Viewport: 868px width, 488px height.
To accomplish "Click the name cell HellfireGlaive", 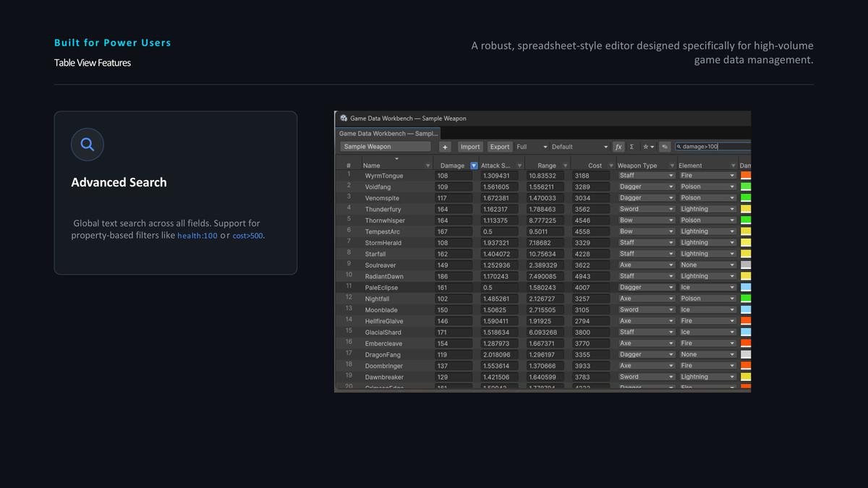I will [384, 321].
